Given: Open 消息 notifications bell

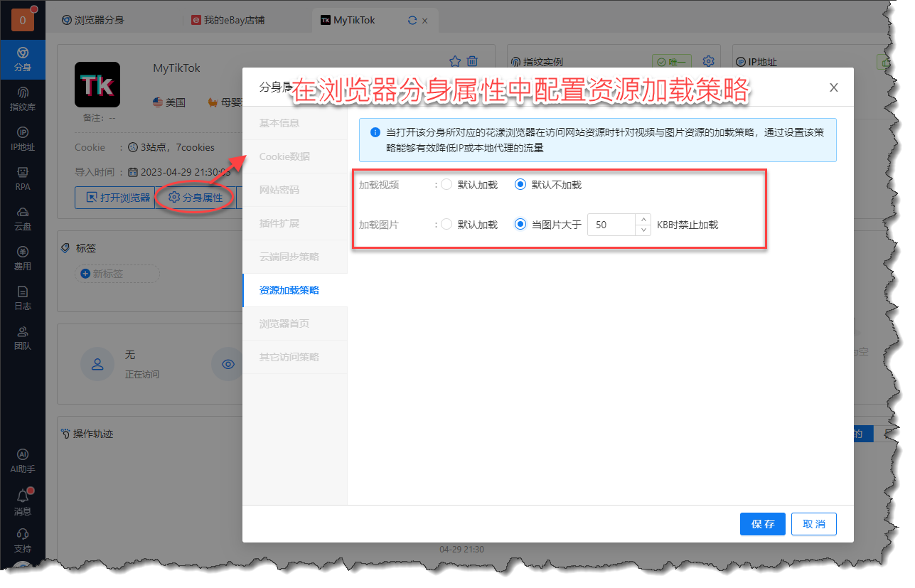Looking at the screenshot, I should 23,503.
